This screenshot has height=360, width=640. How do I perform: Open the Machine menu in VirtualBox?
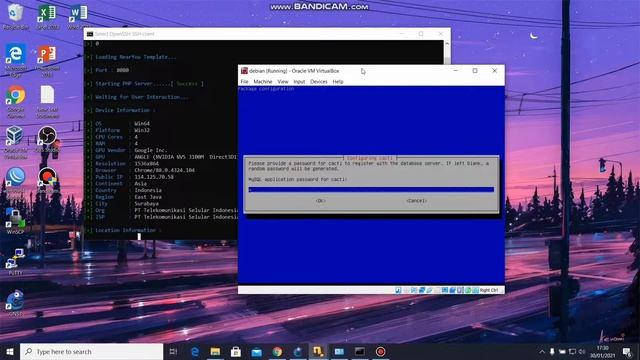[x=263, y=82]
